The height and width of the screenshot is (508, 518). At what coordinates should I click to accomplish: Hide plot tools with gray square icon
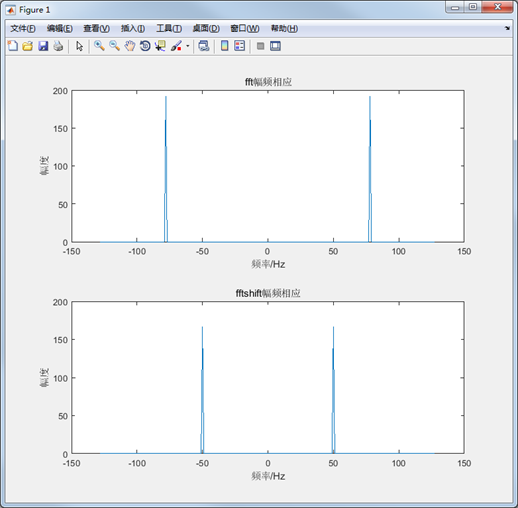pyautogui.click(x=261, y=46)
